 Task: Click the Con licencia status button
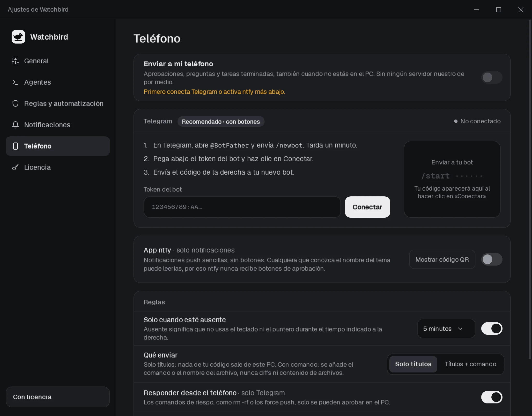[x=58, y=397]
